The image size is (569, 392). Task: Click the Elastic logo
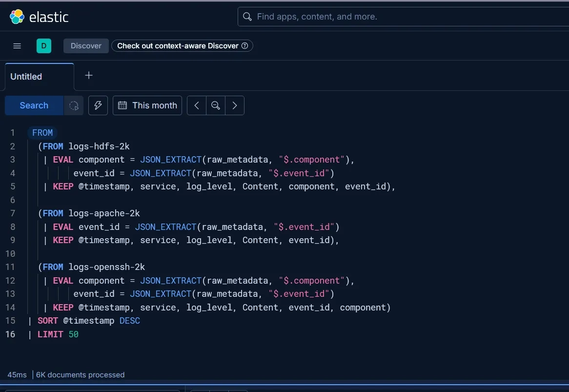pyautogui.click(x=39, y=17)
